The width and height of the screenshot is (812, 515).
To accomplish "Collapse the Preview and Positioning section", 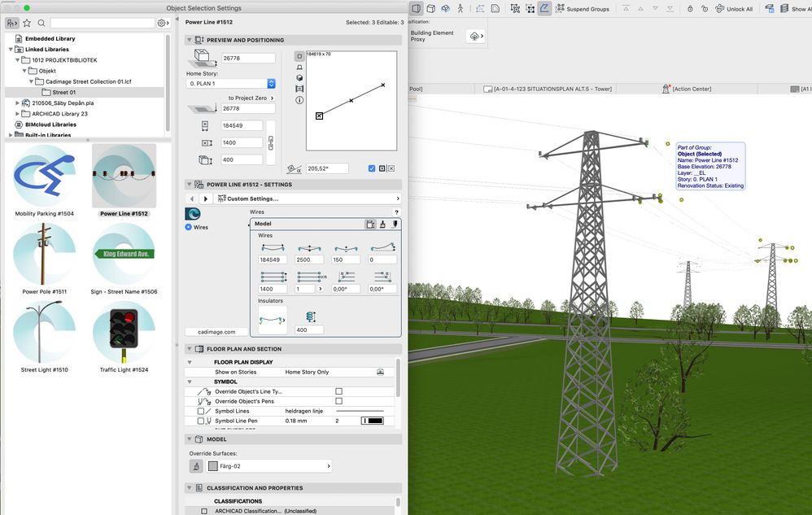I will [x=190, y=40].
